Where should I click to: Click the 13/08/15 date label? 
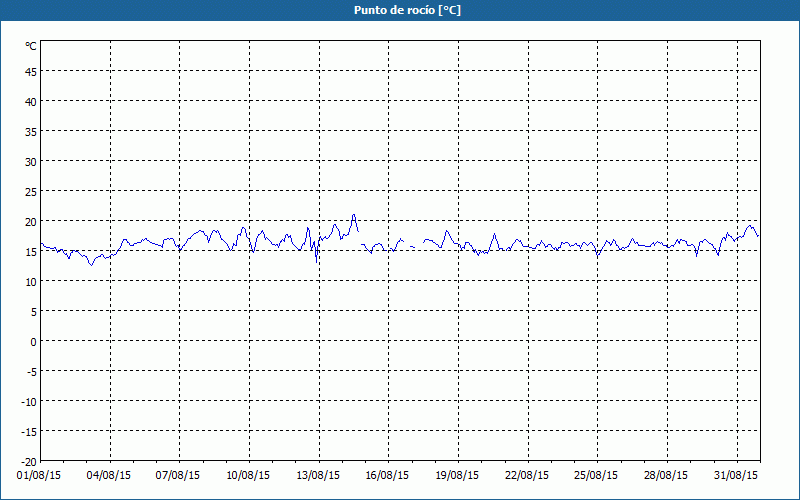pyautogui.click(x=318, y=476)
